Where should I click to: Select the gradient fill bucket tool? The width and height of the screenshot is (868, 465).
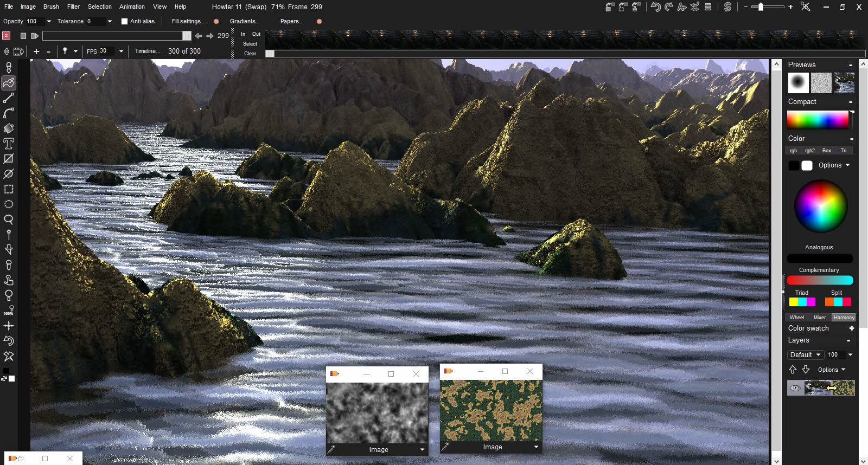pyautogui.click(x=9, y=128)
